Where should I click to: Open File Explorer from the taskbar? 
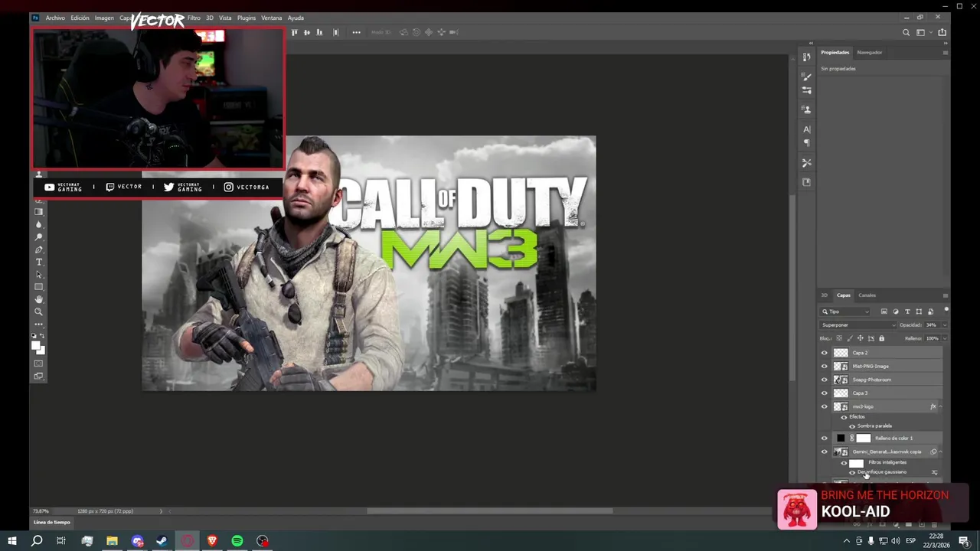tap(112, 541)
